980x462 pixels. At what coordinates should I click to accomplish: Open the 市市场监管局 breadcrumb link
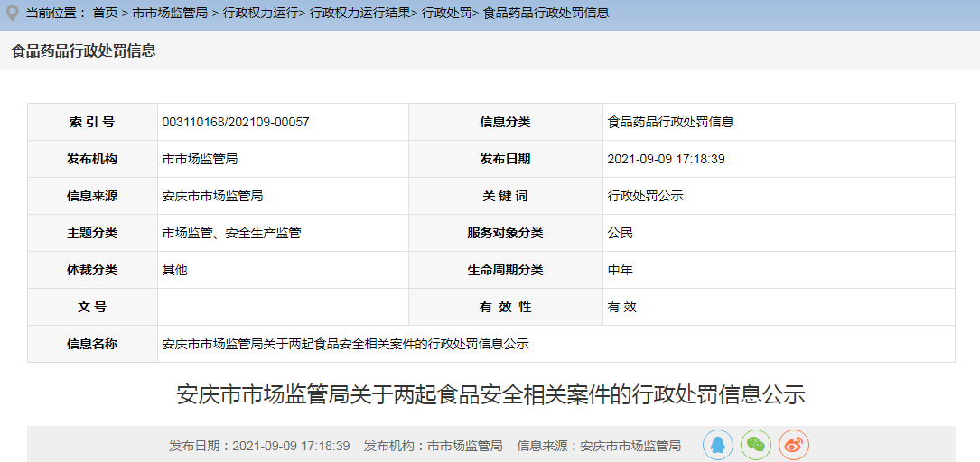170,13
